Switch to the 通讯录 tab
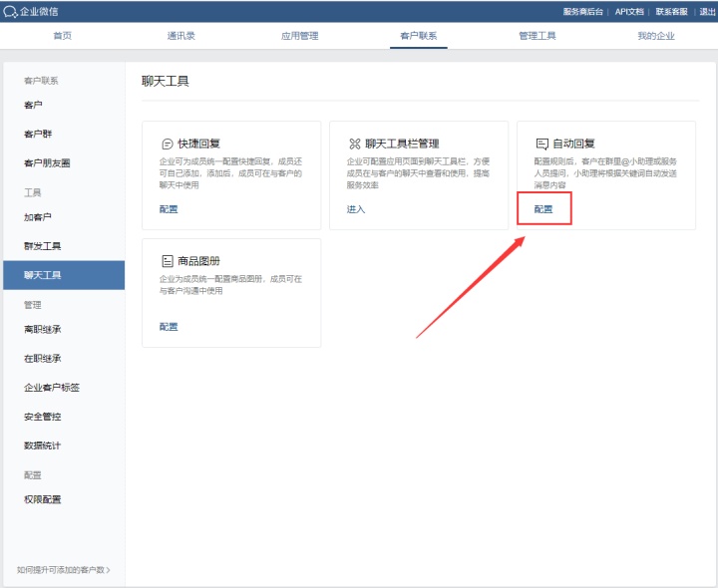 181,36
